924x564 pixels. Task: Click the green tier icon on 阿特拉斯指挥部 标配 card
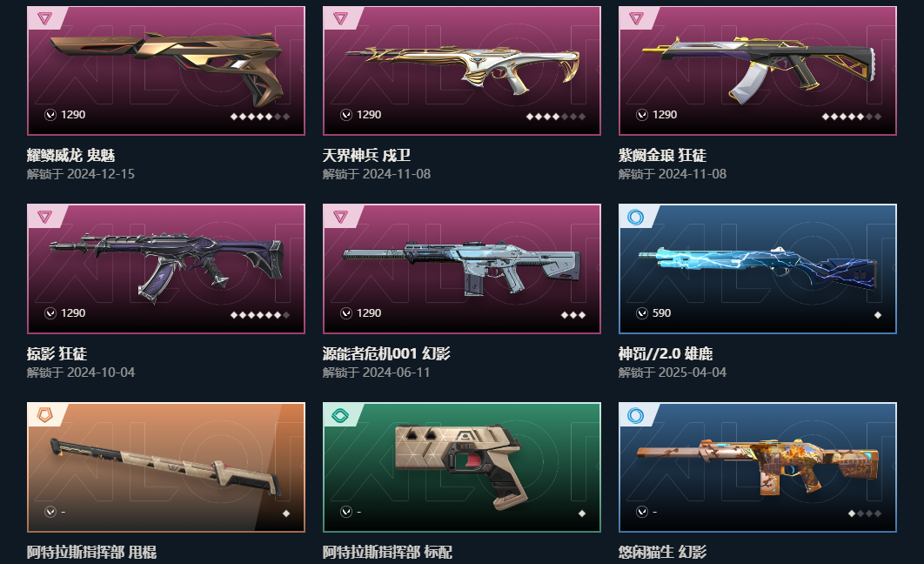[x=340, y=415]
